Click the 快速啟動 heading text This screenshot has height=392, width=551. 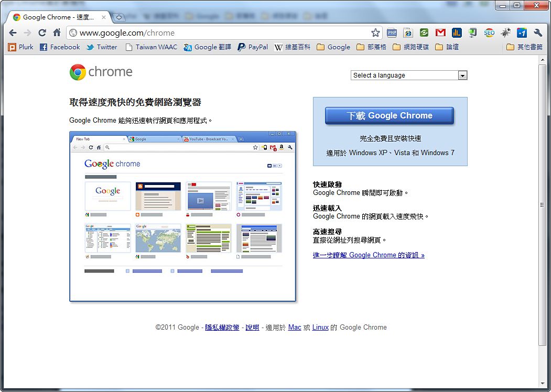click(327, 184)
